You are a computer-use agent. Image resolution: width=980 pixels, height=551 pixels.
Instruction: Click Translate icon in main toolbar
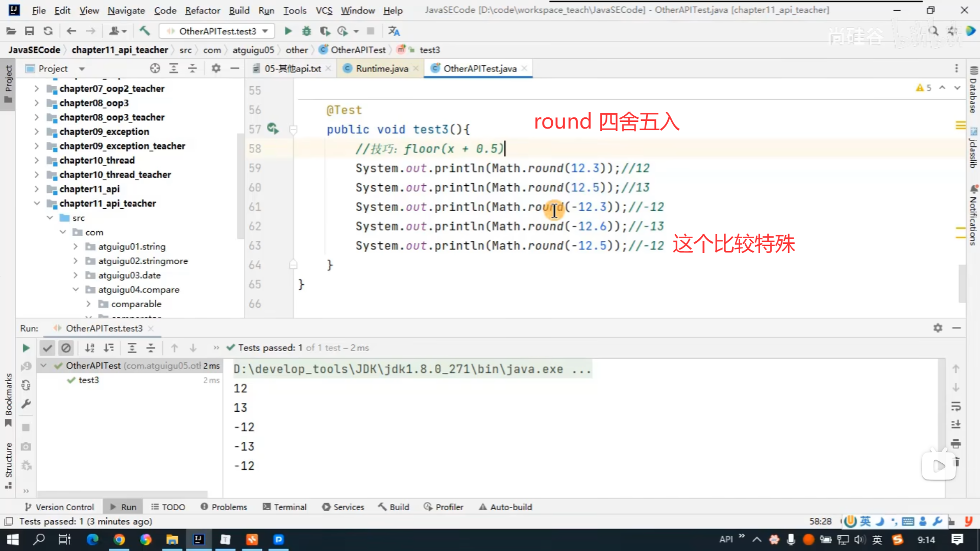[x=394, y=31]
